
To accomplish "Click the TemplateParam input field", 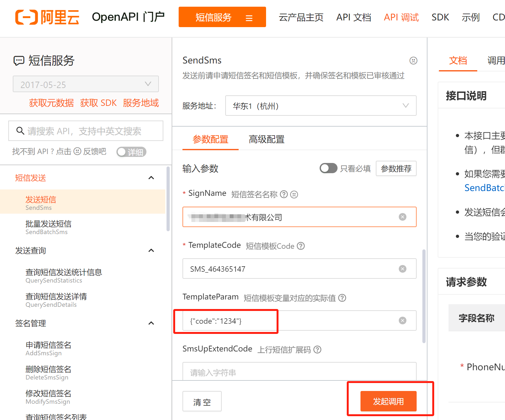I will click(299, 321).
